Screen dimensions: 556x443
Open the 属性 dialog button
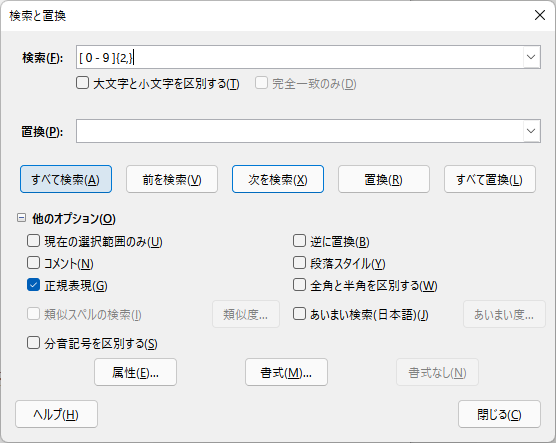pyautogui.click(x=135, y=372)
